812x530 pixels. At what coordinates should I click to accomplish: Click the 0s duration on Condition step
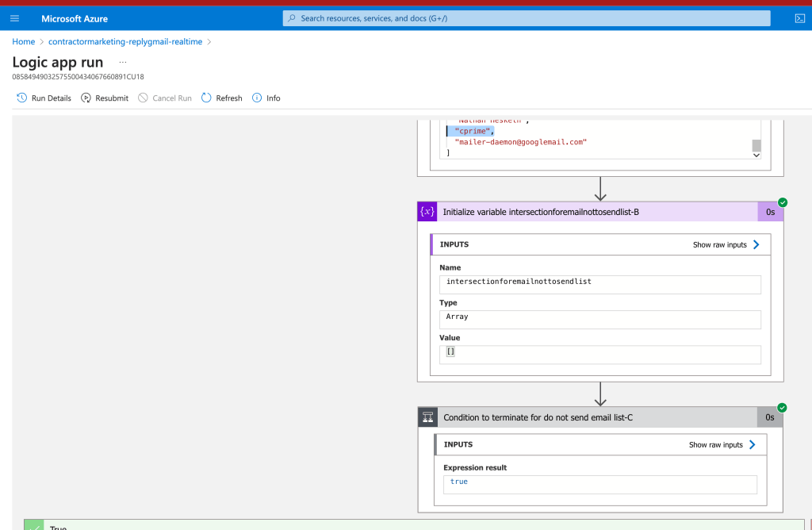click(769, 417)
